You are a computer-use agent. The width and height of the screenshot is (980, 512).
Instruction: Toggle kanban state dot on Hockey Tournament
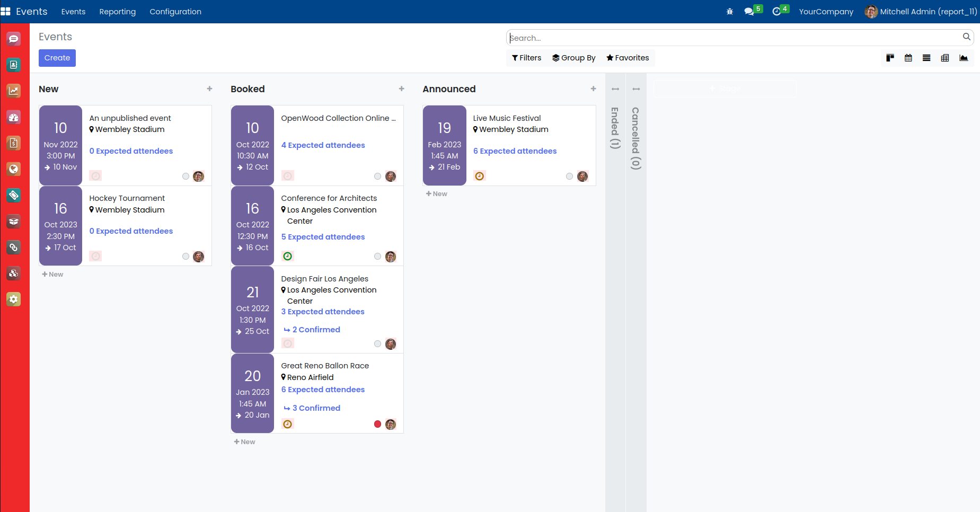[x=186, y=257]
